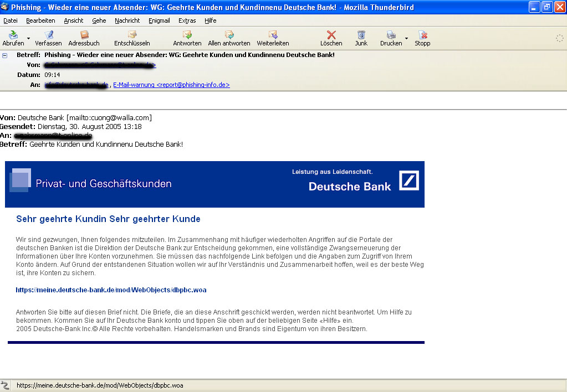Click 'Sehr geehrte Kundin Sehr geehrter Kunde' heading
The height and width of the screenshot is (392, 567).
click(108, 219)
